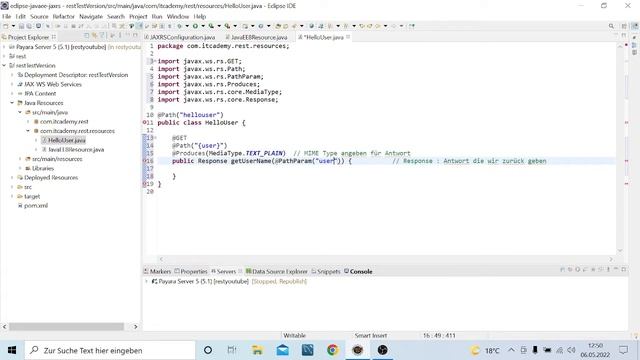Viewport: 640px width, 360px height.
Task: Collapse the src/main/java folder
Action: (20, 112)
